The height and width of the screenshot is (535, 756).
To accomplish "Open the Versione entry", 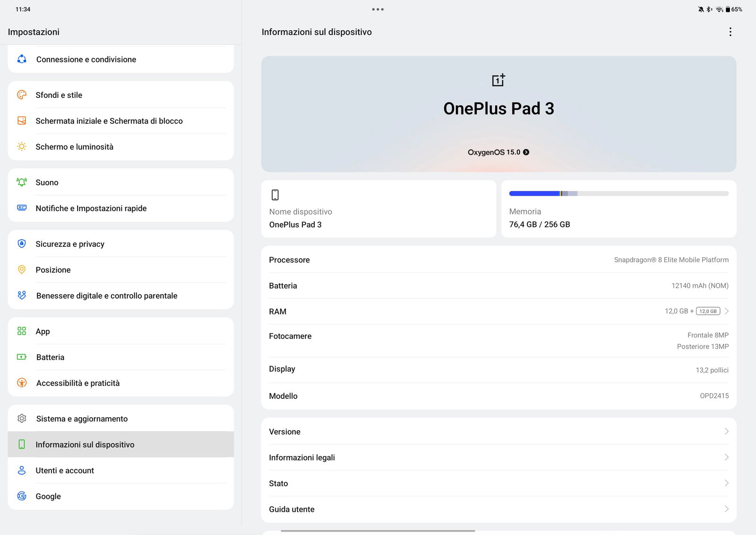I will [x=498, y=431].
